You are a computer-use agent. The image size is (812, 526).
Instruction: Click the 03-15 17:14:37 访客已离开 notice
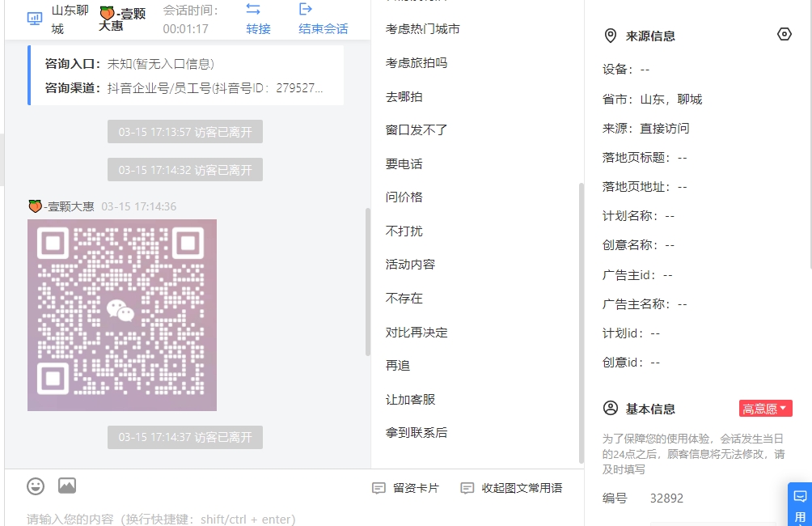(x=185, y=437)
